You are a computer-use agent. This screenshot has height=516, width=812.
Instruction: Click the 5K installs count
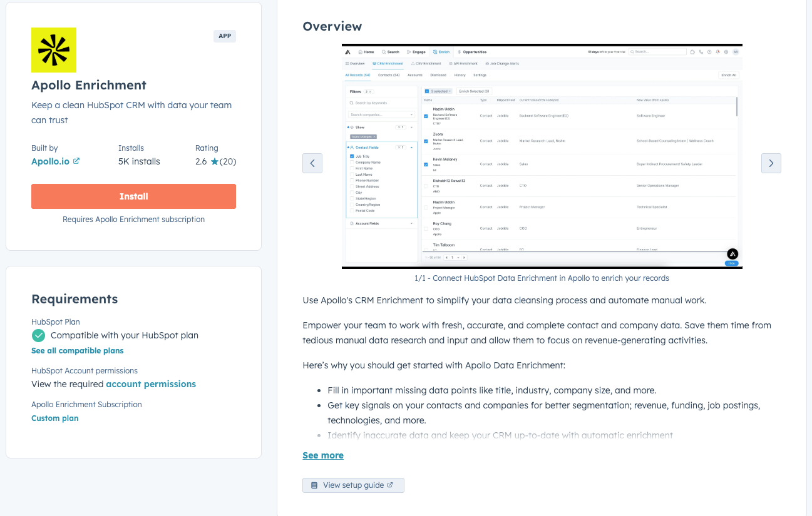click(x=139, y=161)
